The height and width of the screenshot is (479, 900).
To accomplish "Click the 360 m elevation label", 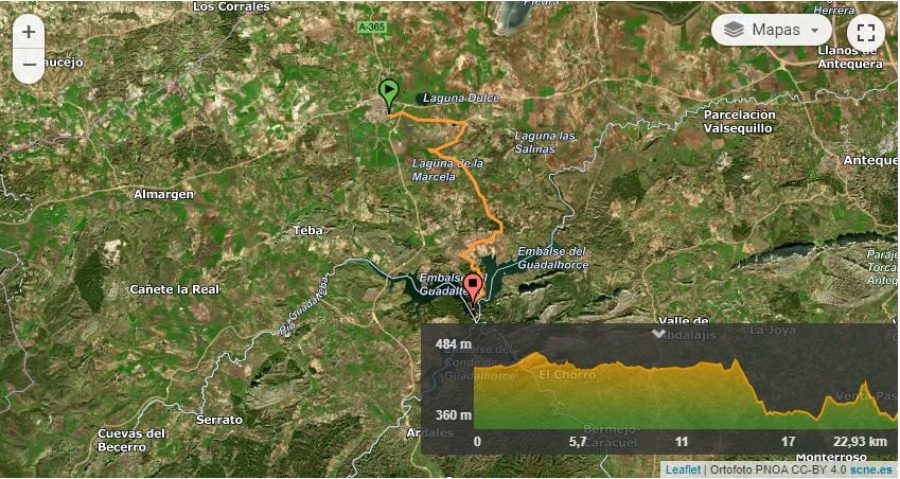I will pos(453,415).
